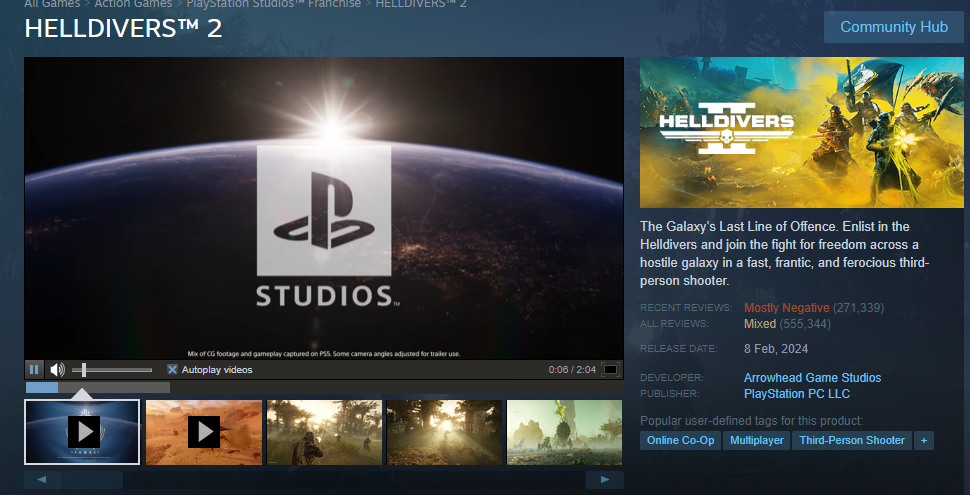Mute the video with speaker icon
970x495 pixels.
pyautogui.click(x=57, y=369)
